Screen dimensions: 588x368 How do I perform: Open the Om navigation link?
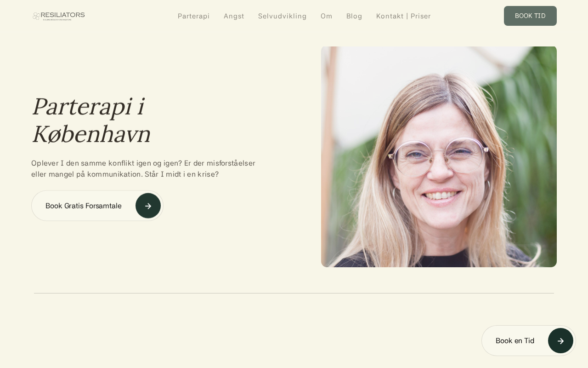click(x=326, y=16)
